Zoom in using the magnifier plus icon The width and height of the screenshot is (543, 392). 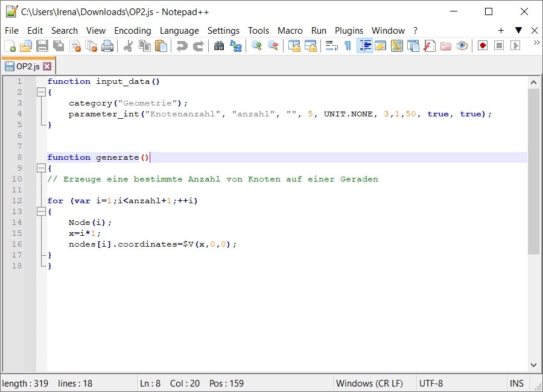tap(256, 46)
